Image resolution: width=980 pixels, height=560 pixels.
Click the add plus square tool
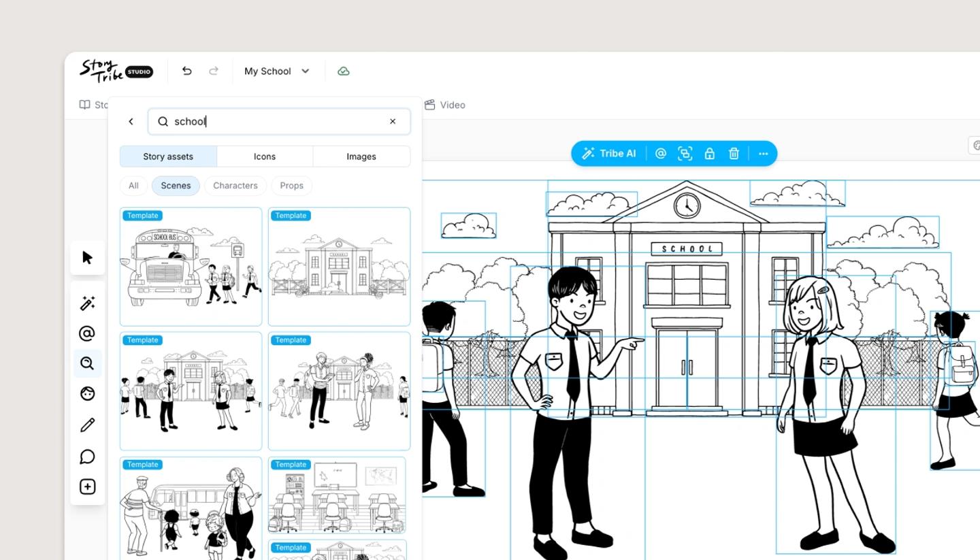(x=87, y=487)
